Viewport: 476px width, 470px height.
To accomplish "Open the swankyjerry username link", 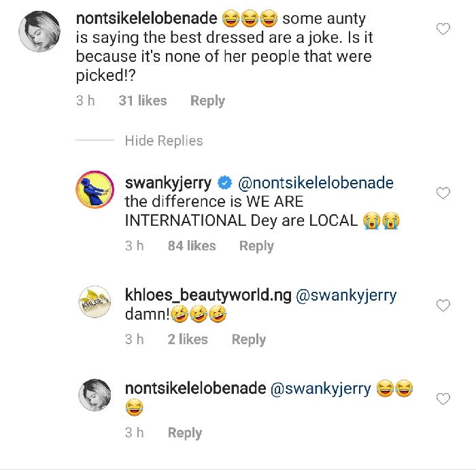I will tap(169, 184).
